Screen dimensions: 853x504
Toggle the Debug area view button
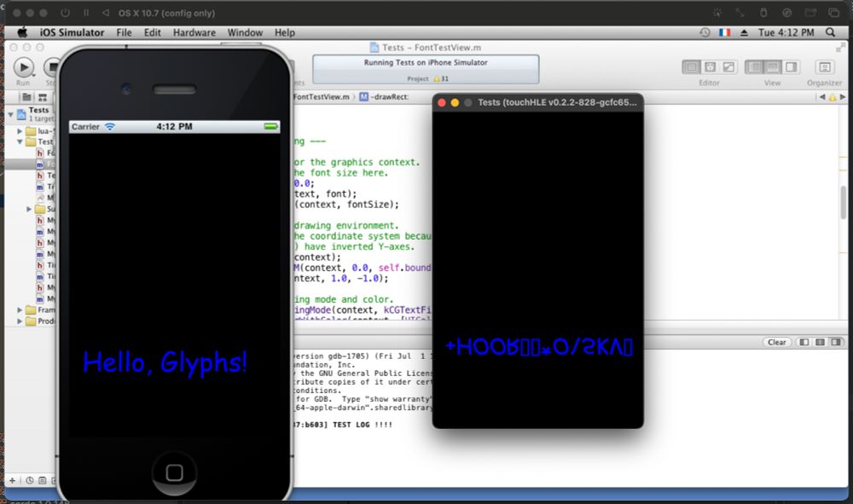tap(773, 67)
